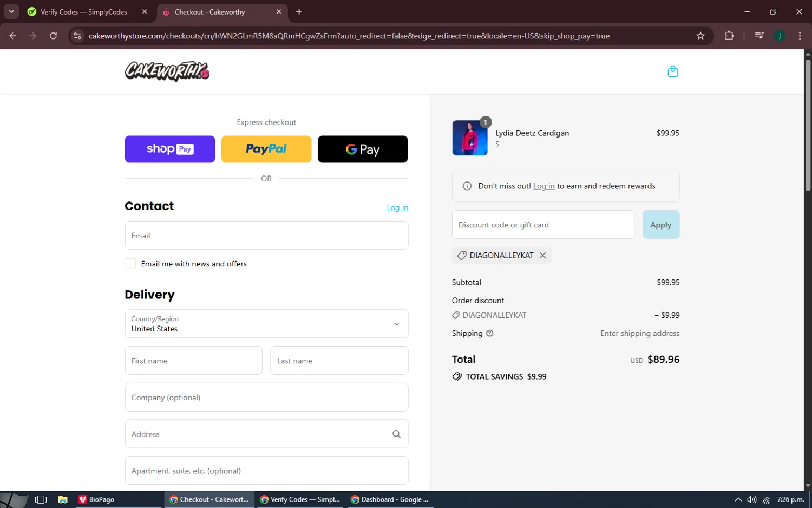Click the Apartment, suite, etc. field
Viewport: 812px width, 508px height.
tap(266, 471)
